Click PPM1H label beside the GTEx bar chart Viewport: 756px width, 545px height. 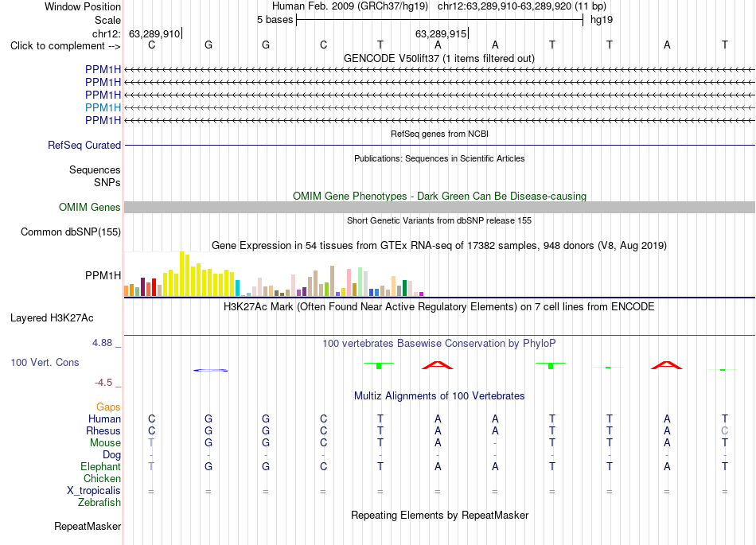[103, 275]
